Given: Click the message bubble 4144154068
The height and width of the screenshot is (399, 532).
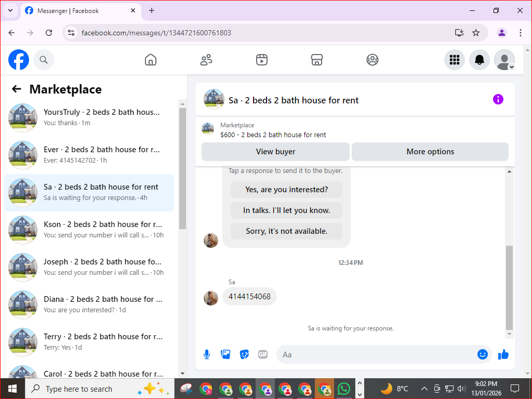Looking at the screenshot, I should click(x=249, y=297).
